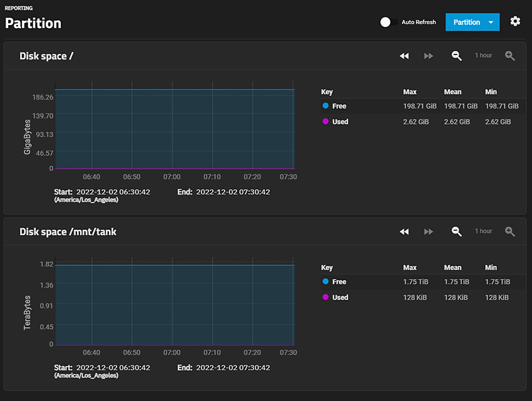Click the magenta Used swatch for /mnt/tank
Viewport: 532px width, 401px height.
pos(325,297)
